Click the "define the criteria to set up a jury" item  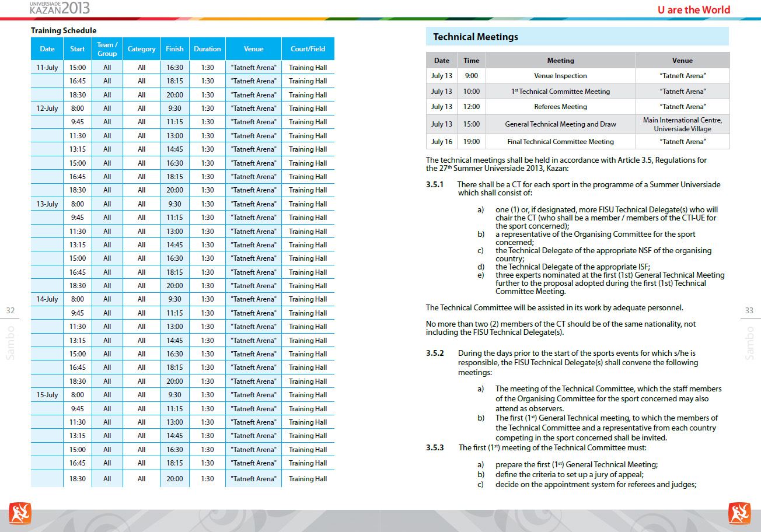pyautogui.click(x=570, y=475)
